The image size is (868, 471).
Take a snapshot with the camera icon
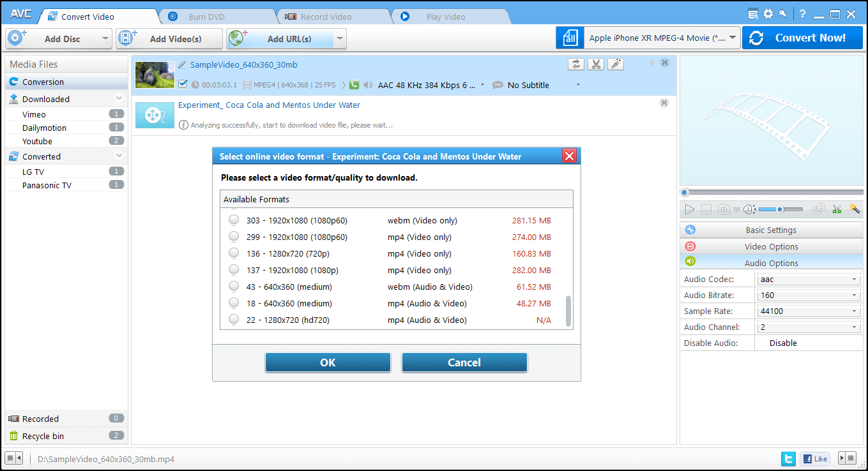[724, 209]
